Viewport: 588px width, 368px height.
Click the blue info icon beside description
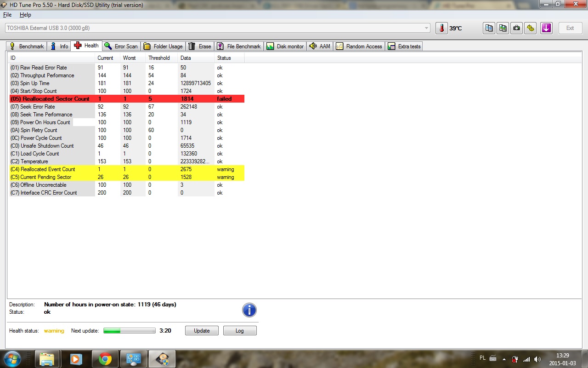(249, 310)
